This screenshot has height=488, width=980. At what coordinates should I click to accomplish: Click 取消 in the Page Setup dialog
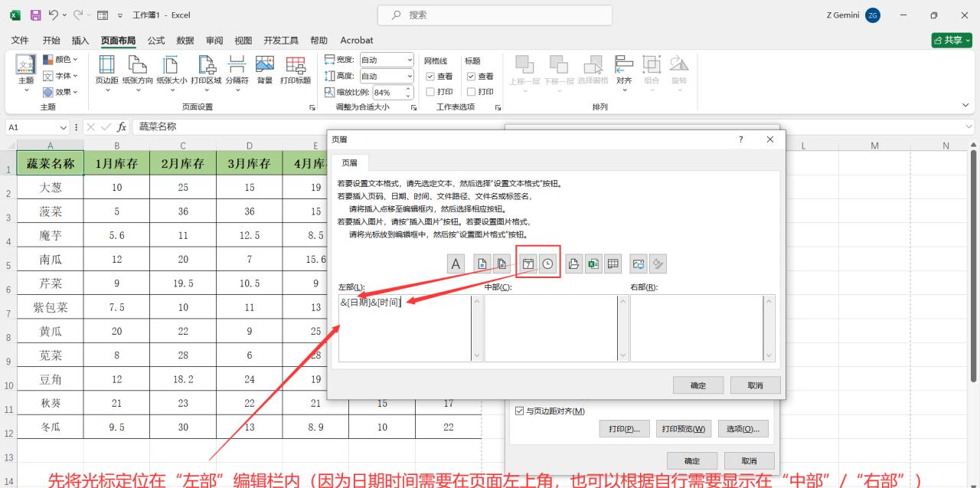pyautogui.click(x=749, y=460)
